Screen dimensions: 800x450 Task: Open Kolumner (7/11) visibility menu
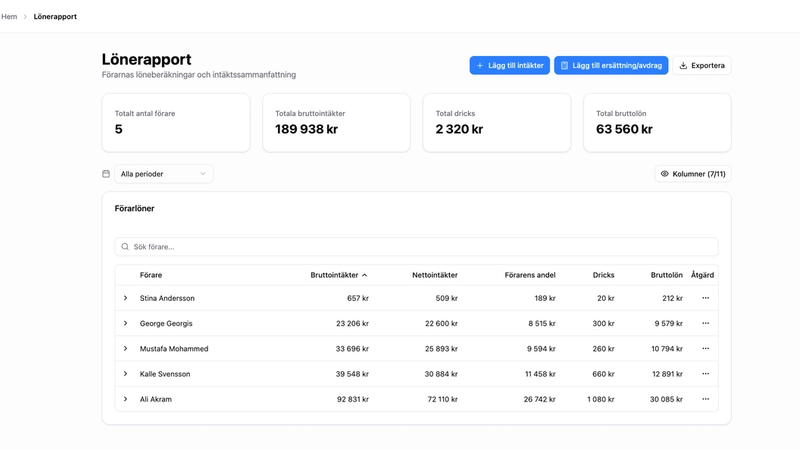693,174
